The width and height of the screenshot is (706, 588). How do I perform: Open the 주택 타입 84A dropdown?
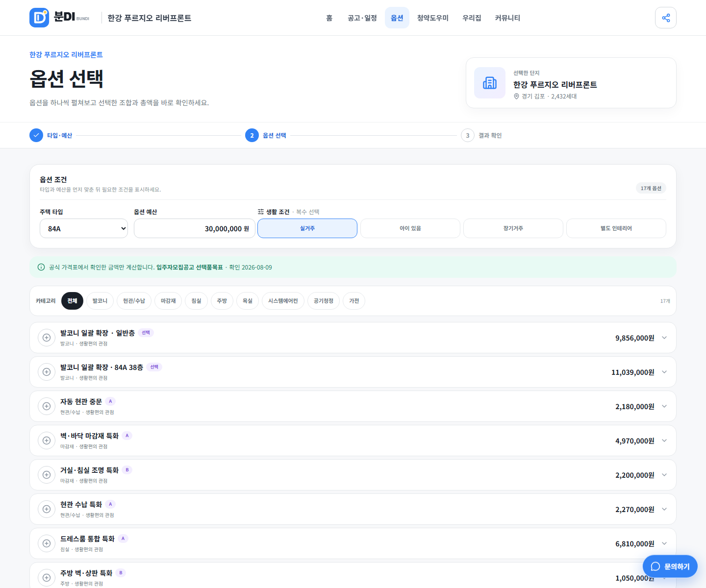(84, 228)
